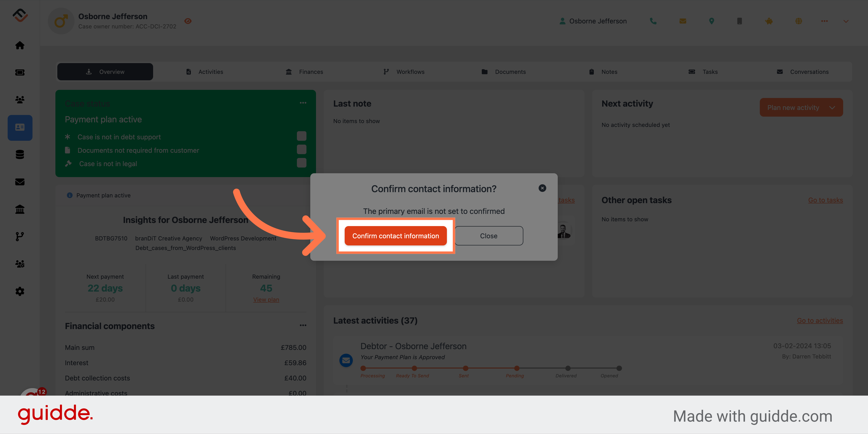
Task: Click the team/group sidebar icon
Action: [x=19, y=100]
